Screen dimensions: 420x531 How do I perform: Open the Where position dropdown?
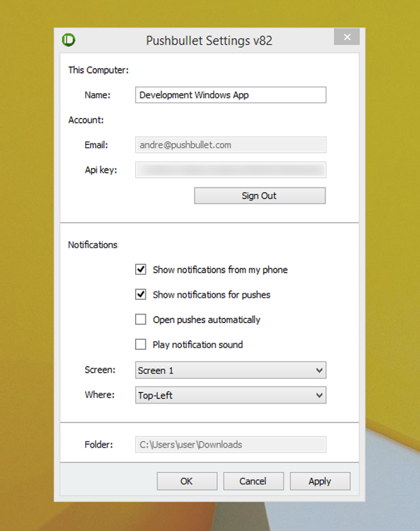[x=230, y=395]
